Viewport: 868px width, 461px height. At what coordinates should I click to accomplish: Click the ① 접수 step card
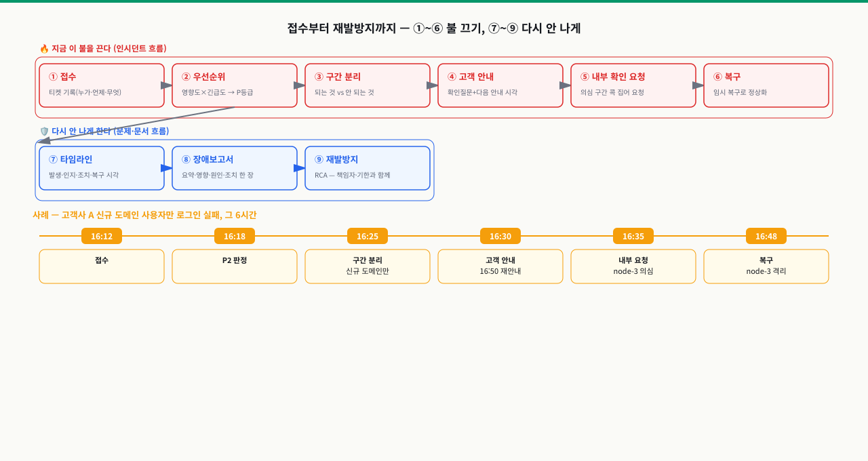102,85
